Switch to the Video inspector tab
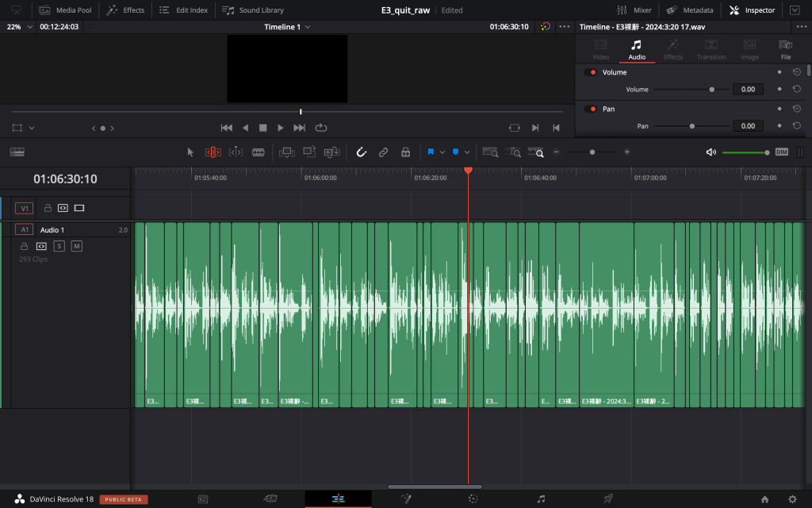Viewport: 812px width, 508px height. pos(601,49)
